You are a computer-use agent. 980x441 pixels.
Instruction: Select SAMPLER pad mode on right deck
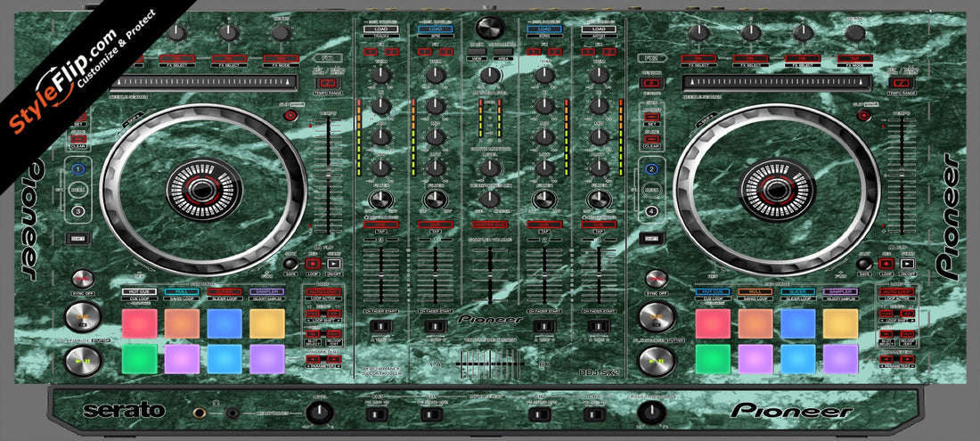pos(840,291)
